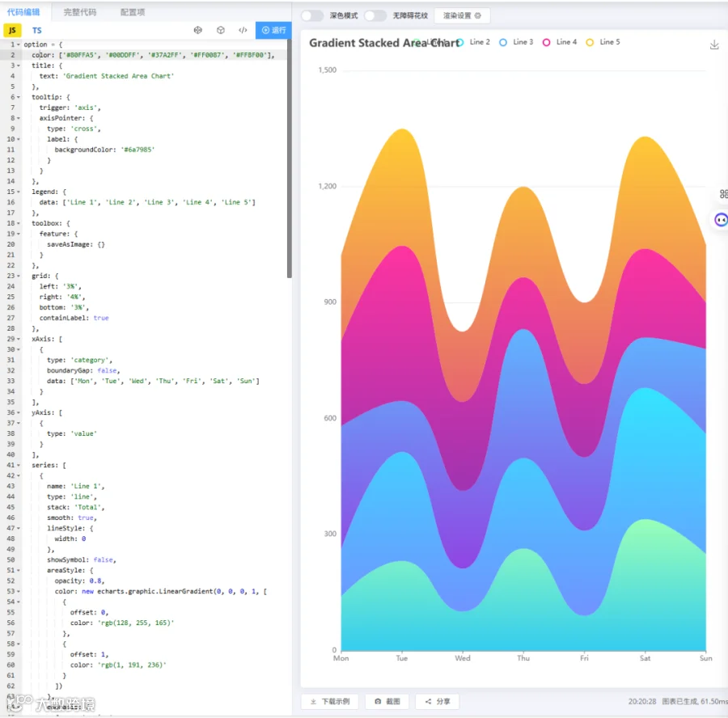Collapse the tooltip block fold arrow on line 6
Screen dimensions: 728x718
(x=18, y=97)
